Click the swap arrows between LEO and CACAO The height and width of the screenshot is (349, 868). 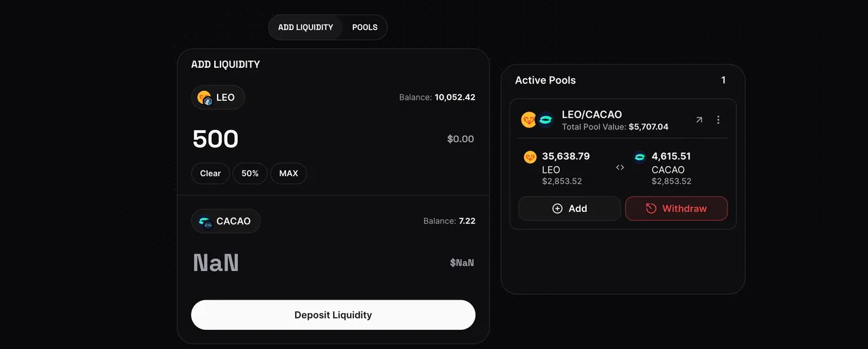(620, 167)
